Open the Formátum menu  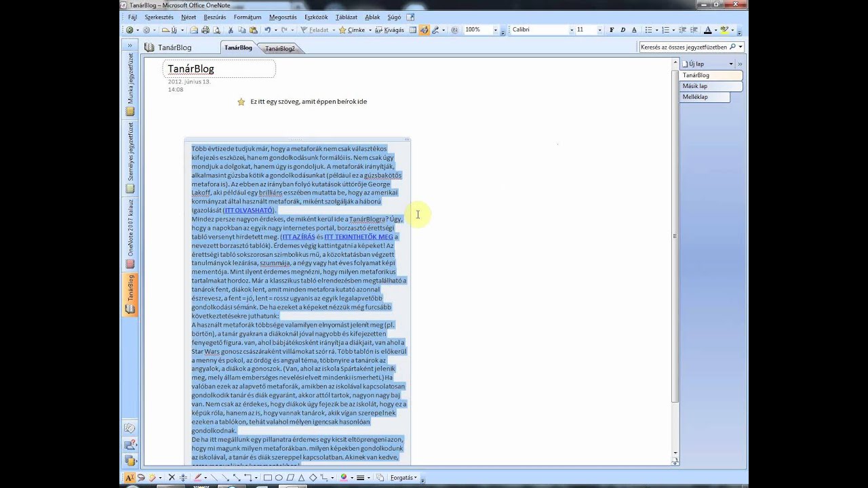(x=248, y=17)
